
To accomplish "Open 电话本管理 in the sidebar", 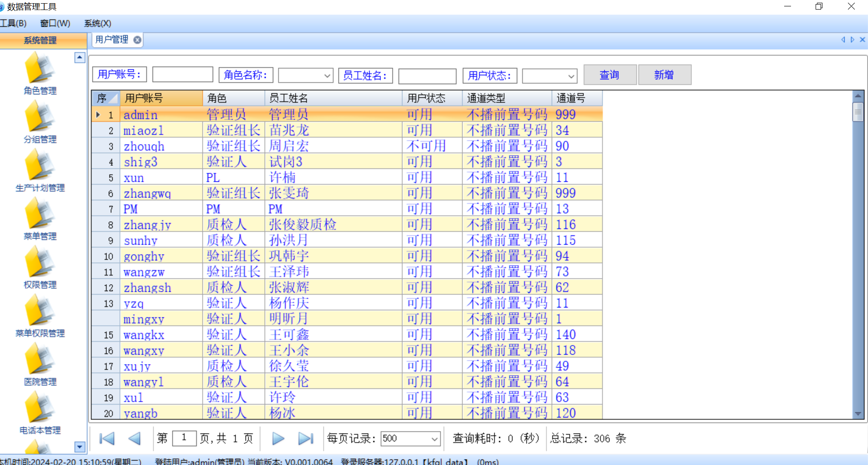I will [40, 414].
